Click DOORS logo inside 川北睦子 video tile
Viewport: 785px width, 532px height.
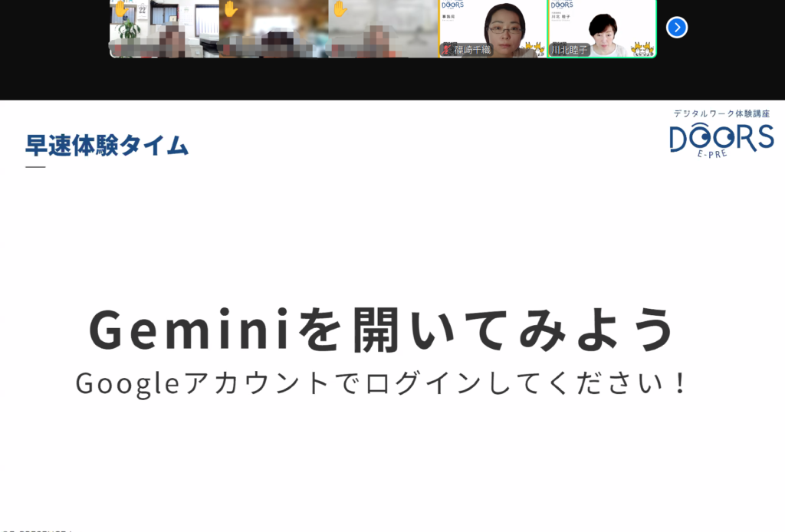tap(562, 5)
